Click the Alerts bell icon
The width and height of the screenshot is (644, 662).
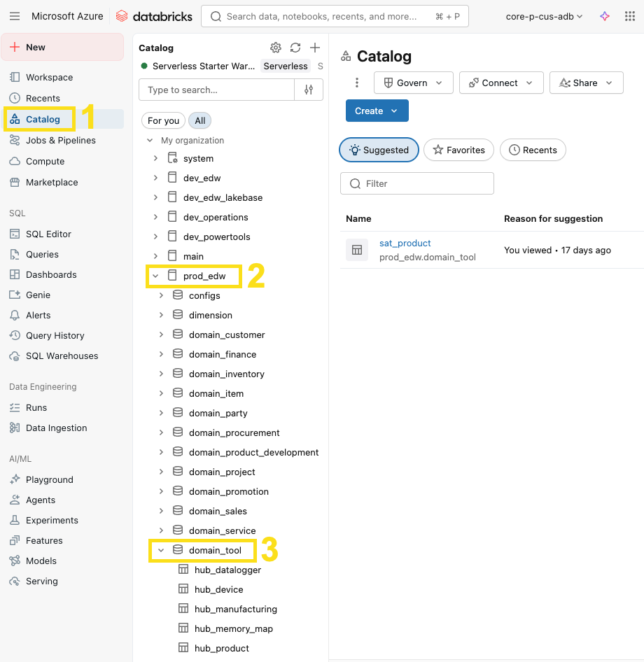pyautogui.click(x=15, y=316)
